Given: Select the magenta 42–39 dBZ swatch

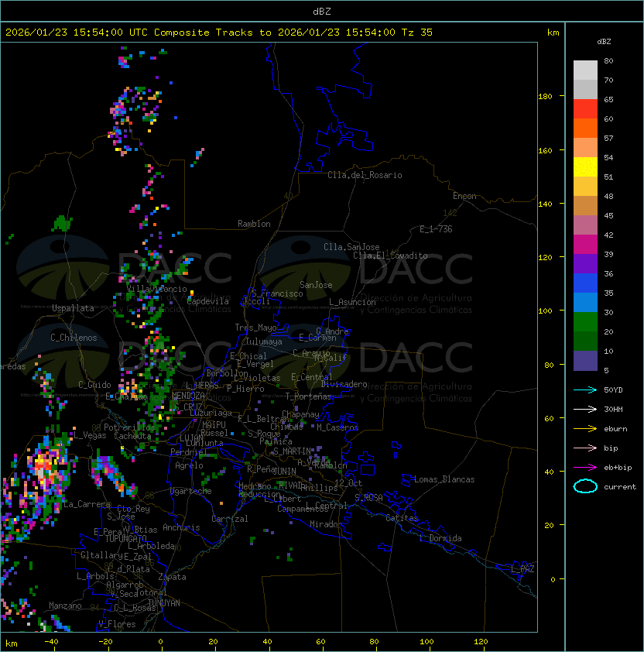Looking at the screenshot, I should coord(585,245).
